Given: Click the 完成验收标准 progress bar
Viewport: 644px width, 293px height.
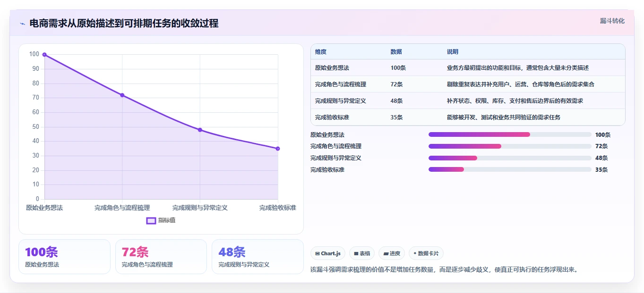Looking at the screenshot, I should tap(510, 169).
